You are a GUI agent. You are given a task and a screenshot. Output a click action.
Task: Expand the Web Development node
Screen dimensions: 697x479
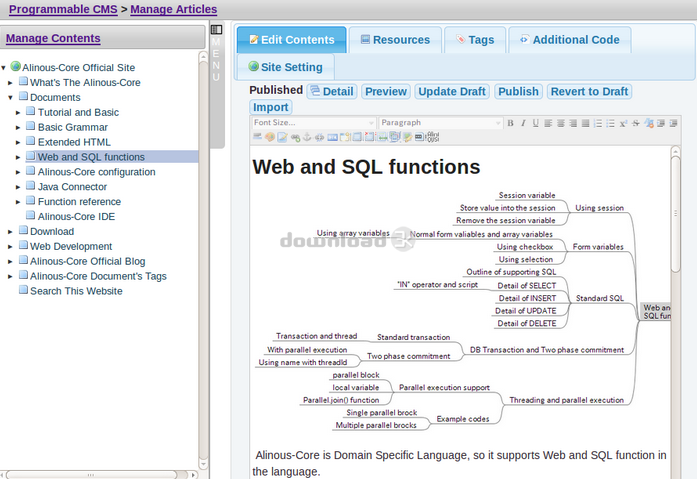tap(10, 247)
